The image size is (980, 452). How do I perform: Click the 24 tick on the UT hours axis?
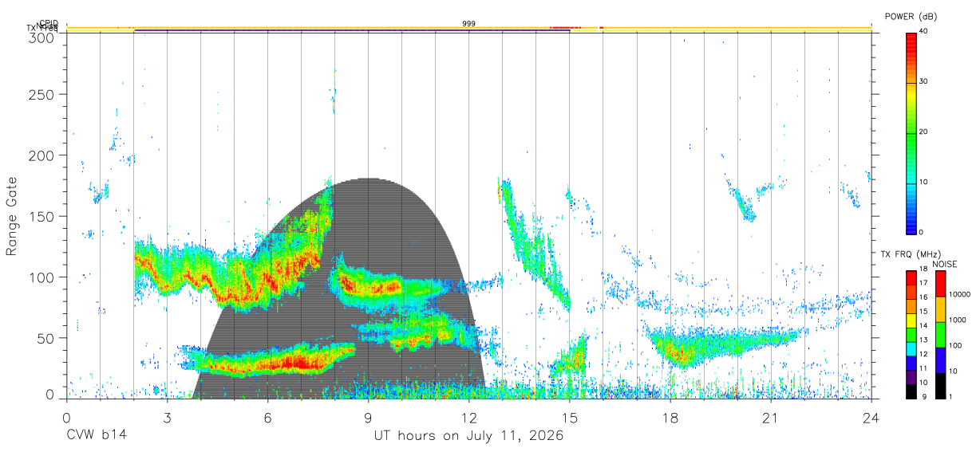[871, 418]
